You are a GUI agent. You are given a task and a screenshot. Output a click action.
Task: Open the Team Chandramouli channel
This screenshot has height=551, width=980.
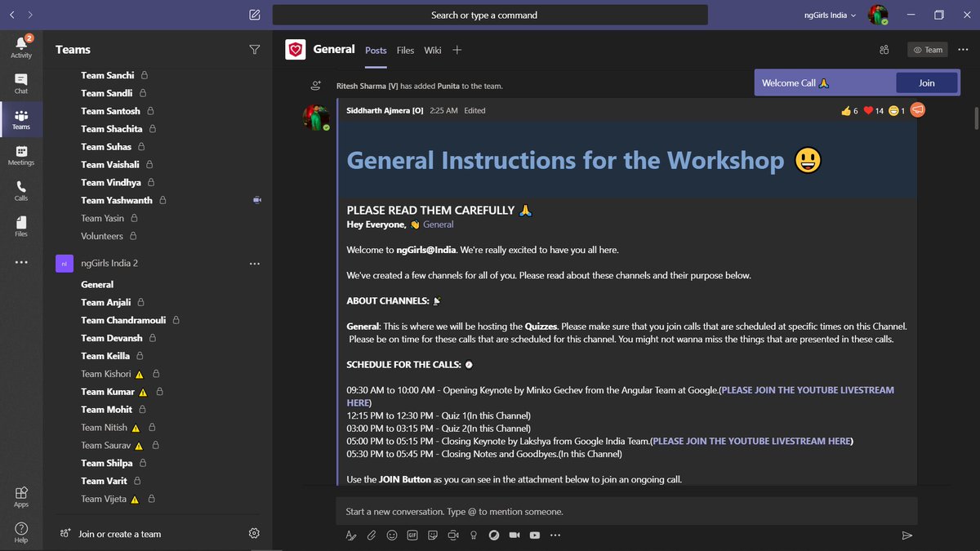(122, 320)
